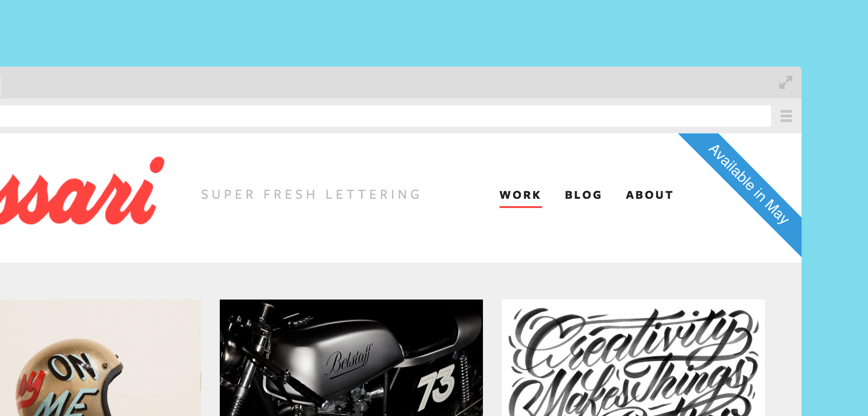Click the browser address bar field
The image size is (868, 416).
tap(386, 116)
